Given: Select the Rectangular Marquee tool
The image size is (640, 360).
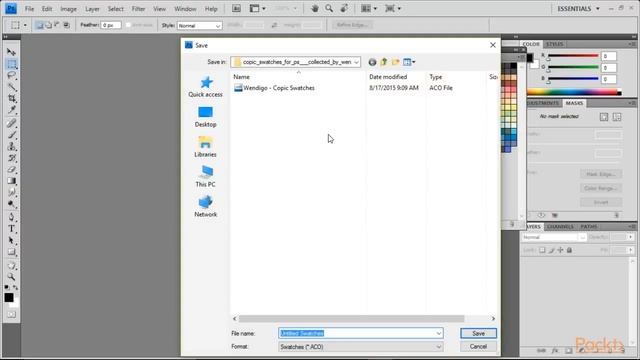Looking at the screenshot, I should click(11, 64).
